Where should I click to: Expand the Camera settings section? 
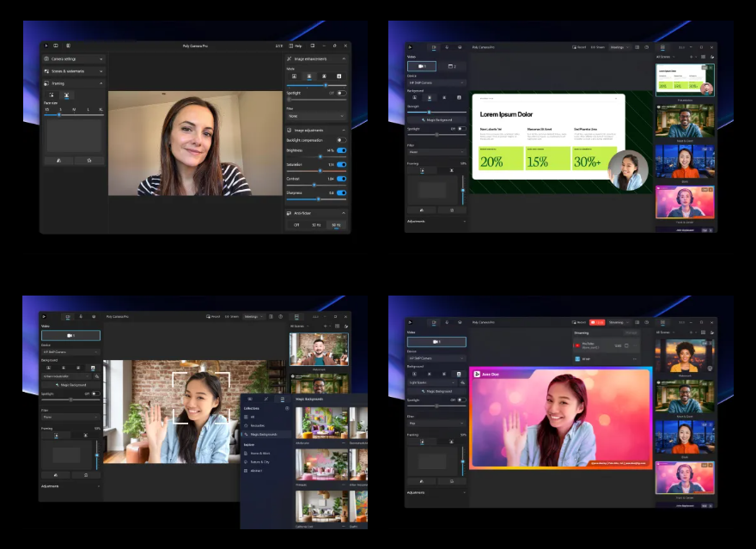[x=100, y=59]
